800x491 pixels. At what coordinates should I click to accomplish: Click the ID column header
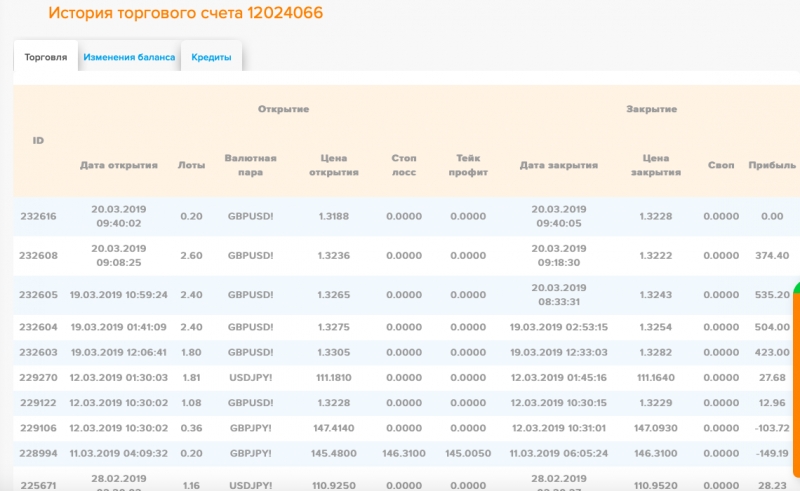click(x=38, y=140)
